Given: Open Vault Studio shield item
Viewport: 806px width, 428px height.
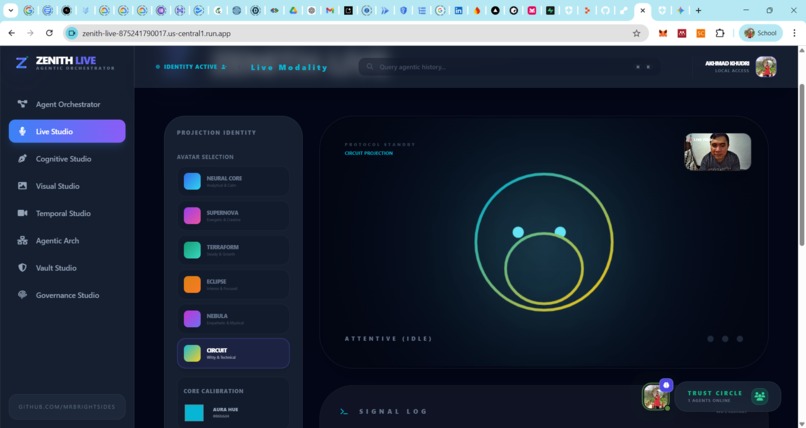Looking at the screenshot, I should coord(67,268).
